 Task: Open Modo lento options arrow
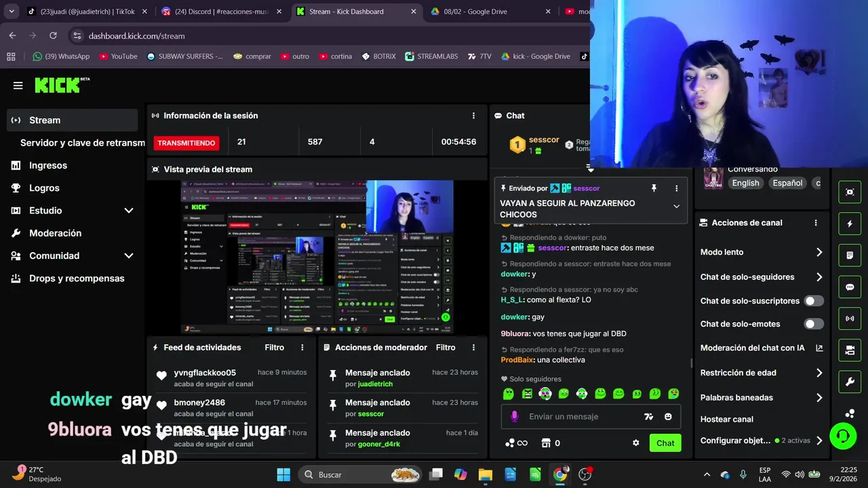coord(819,252)
